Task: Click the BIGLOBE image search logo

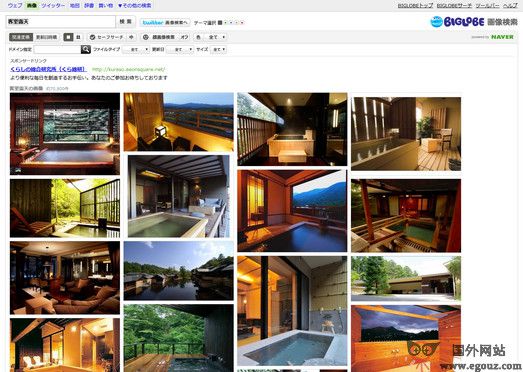Action: click(474, 22)
